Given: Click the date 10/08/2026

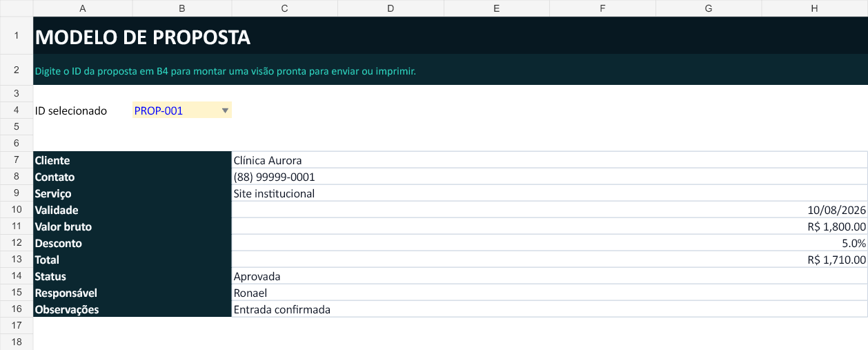Looking at the screenshot, I should tap(836, 210).
